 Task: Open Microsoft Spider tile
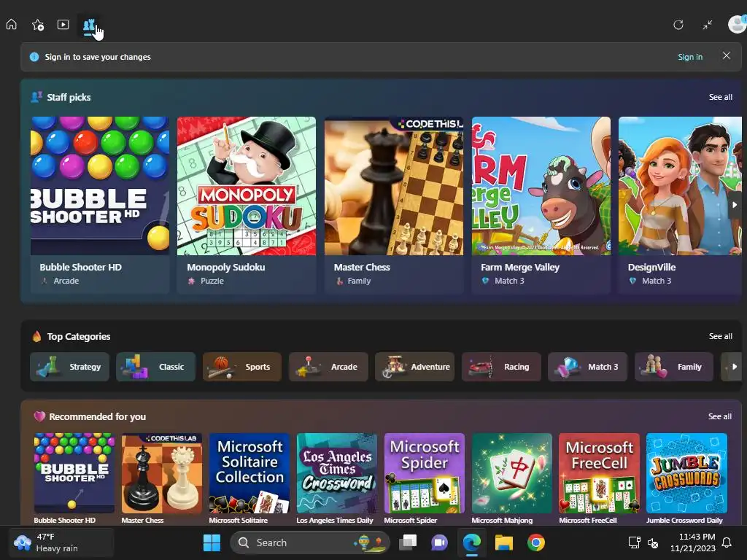pyautogui.click(x=424, y=478)
